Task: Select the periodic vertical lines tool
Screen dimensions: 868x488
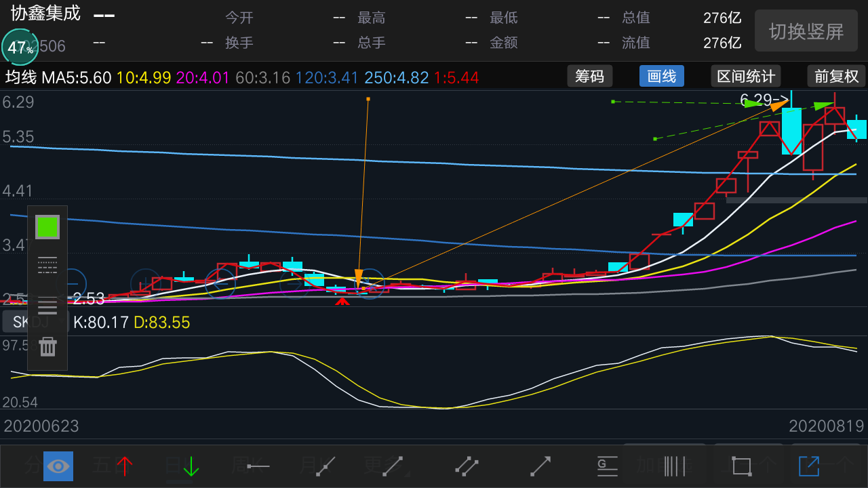Action: pos(674,466)
